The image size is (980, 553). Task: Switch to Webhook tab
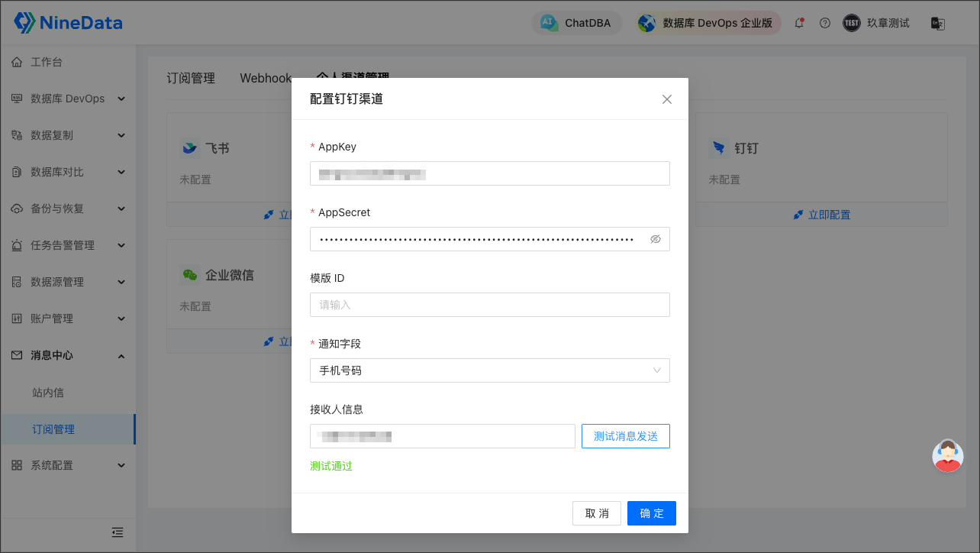266,78
